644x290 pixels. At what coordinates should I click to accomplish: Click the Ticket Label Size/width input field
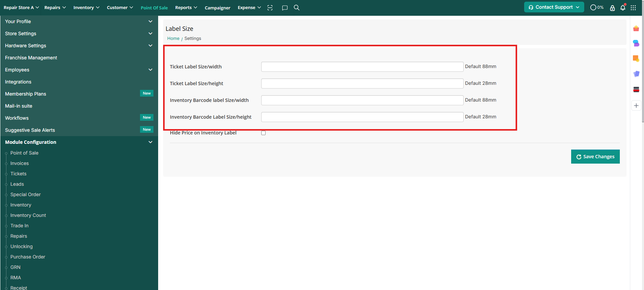coord(362,67)
